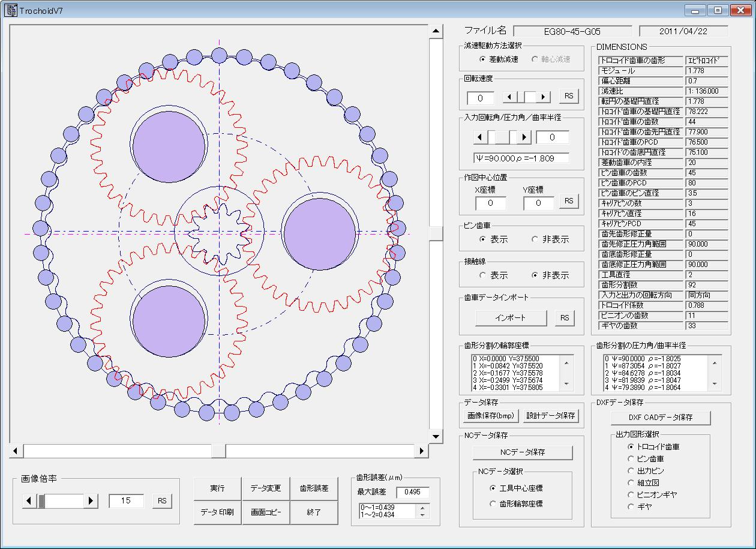Click the TrochoidV7 title bar app icon
The height and width of the screenshot is (549, 756).
click(x=11, y=10)
